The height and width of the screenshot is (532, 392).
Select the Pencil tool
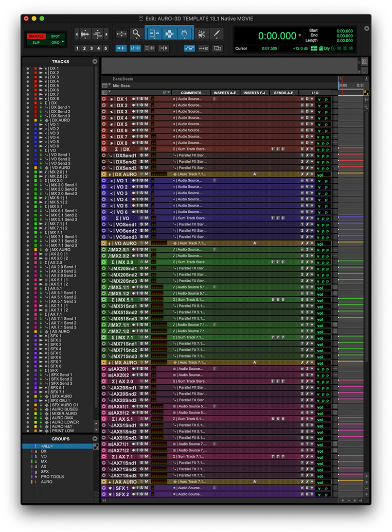(x=217, y=34)
